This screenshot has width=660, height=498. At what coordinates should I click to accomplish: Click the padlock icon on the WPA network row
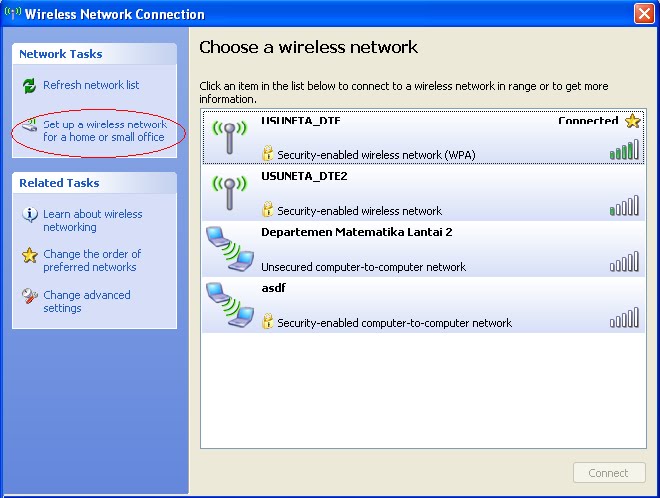tap(267, 154)
